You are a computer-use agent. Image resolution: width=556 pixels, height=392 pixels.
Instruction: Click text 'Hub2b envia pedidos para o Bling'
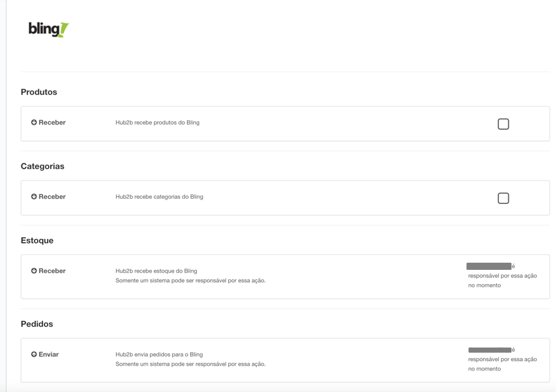pos(159,354)
